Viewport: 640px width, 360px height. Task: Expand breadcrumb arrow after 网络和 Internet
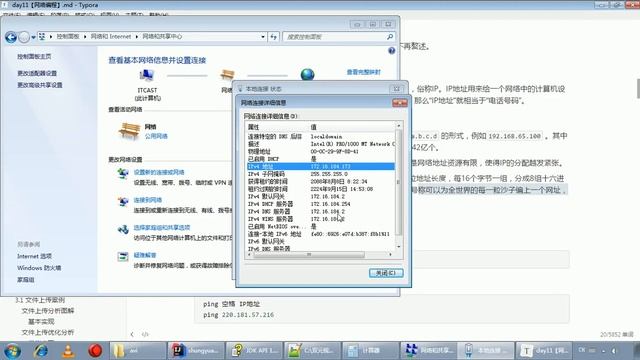pyautogui.click(x=137, y=37)
